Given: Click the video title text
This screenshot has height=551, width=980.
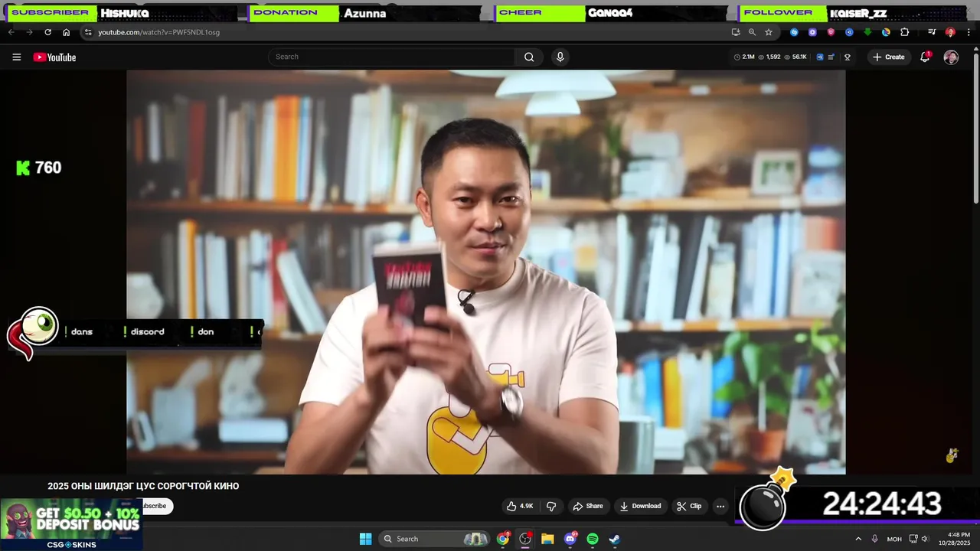Looking at the screenshot, I should (143, 486).
